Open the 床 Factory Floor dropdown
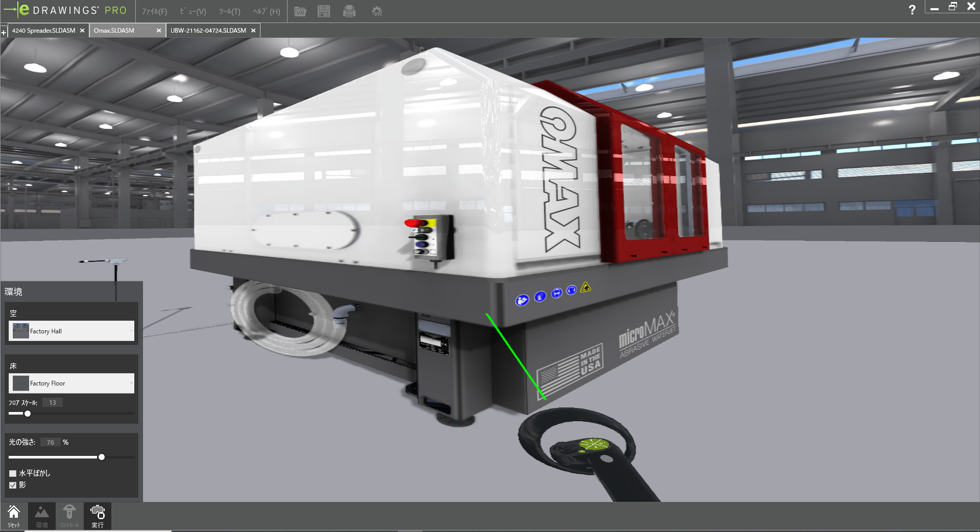980x532 pixels. (71, 383)
